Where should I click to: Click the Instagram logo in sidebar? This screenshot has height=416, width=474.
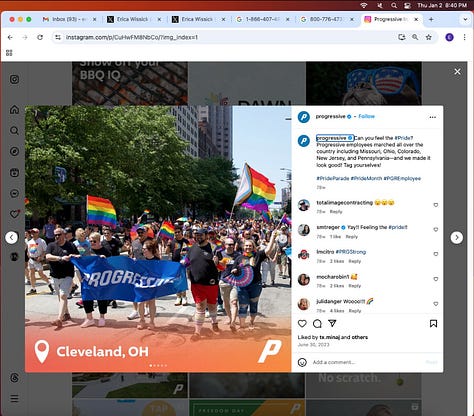[x=14, y=79]
